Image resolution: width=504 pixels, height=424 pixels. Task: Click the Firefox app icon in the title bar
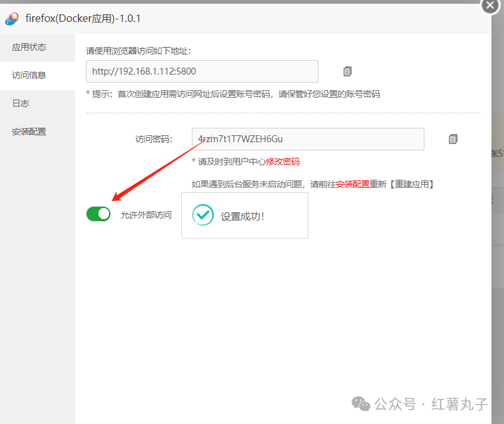click(12, 18)
